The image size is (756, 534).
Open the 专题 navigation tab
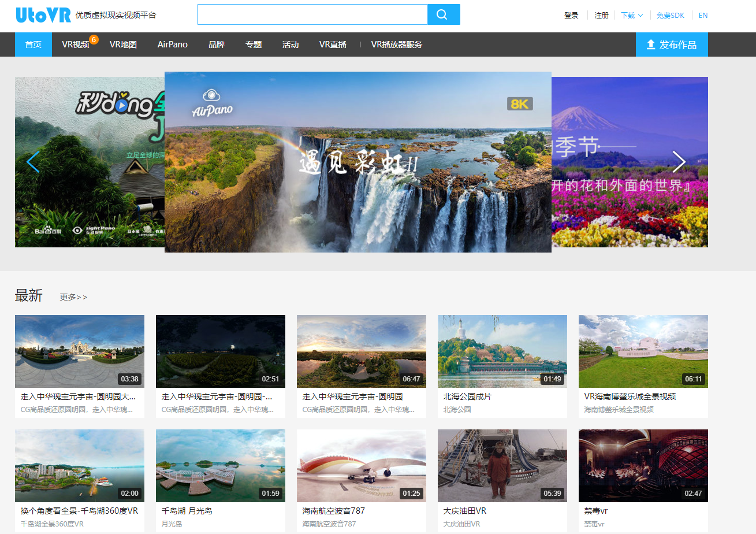point(254,44)
